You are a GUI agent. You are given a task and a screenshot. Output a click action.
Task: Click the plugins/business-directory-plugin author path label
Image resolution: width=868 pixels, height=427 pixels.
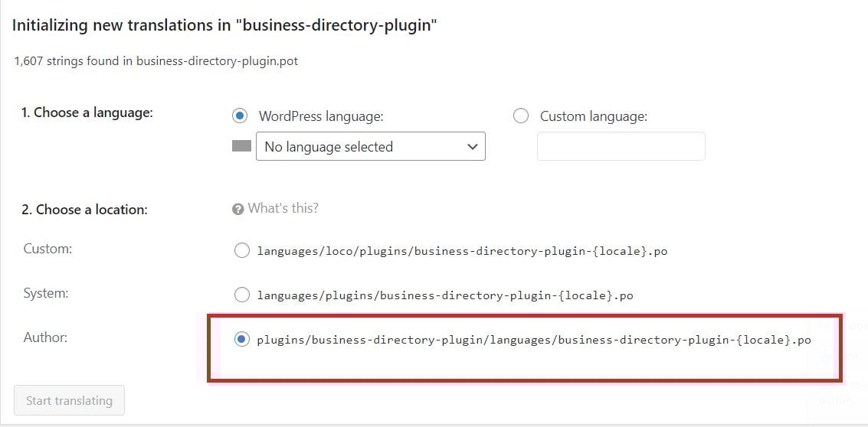534,341
